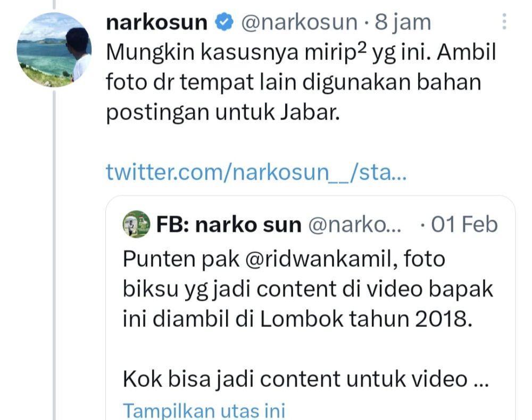This screenshot has height=420, width=532.
Task: Open the FB: narko sun display name
Action: pos(229,224)
